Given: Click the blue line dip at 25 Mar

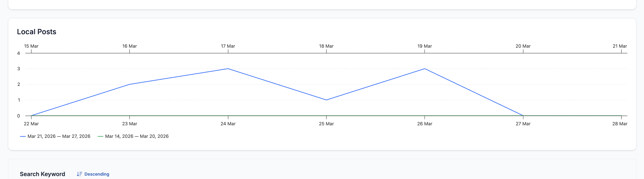Looking at the screenshot, I should tap(326, 100).
